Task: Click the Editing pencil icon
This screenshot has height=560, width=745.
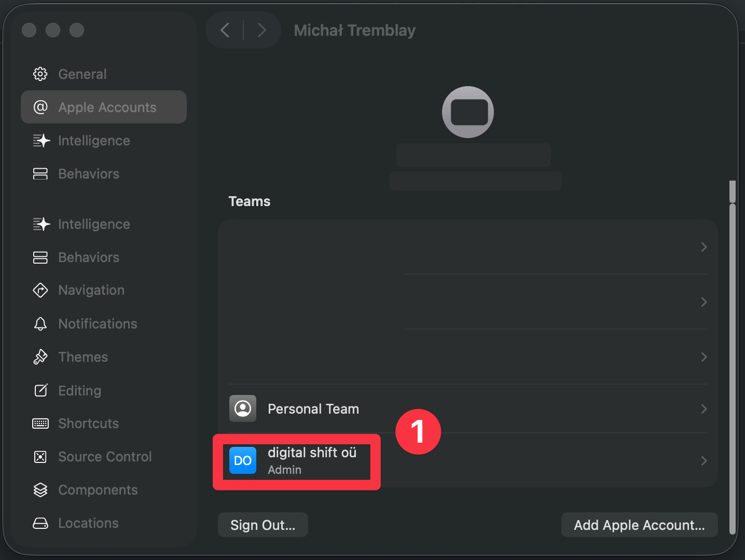Action: tap(40, 390)
